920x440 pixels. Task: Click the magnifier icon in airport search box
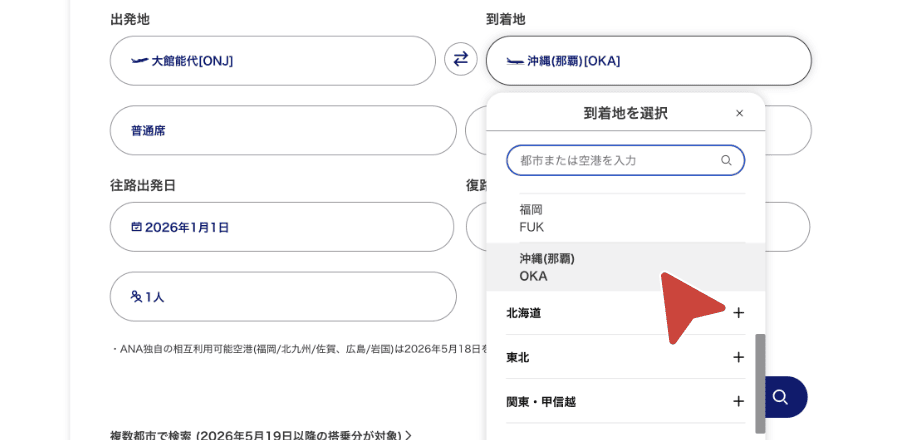[726, 160]
